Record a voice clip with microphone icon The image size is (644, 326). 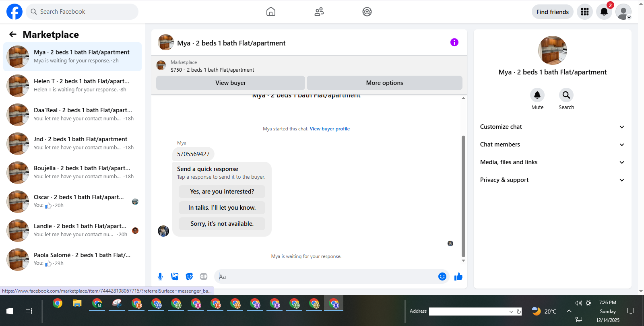click(160, 276)
